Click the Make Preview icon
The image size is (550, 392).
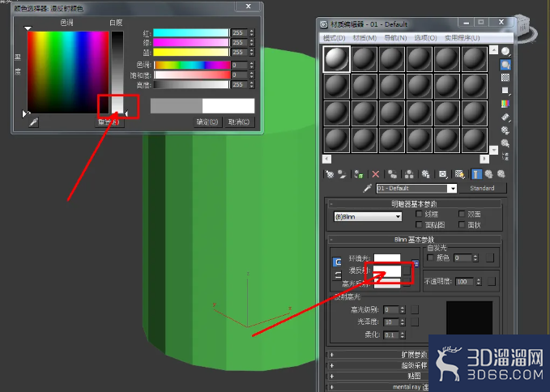(x=505, y=117)
